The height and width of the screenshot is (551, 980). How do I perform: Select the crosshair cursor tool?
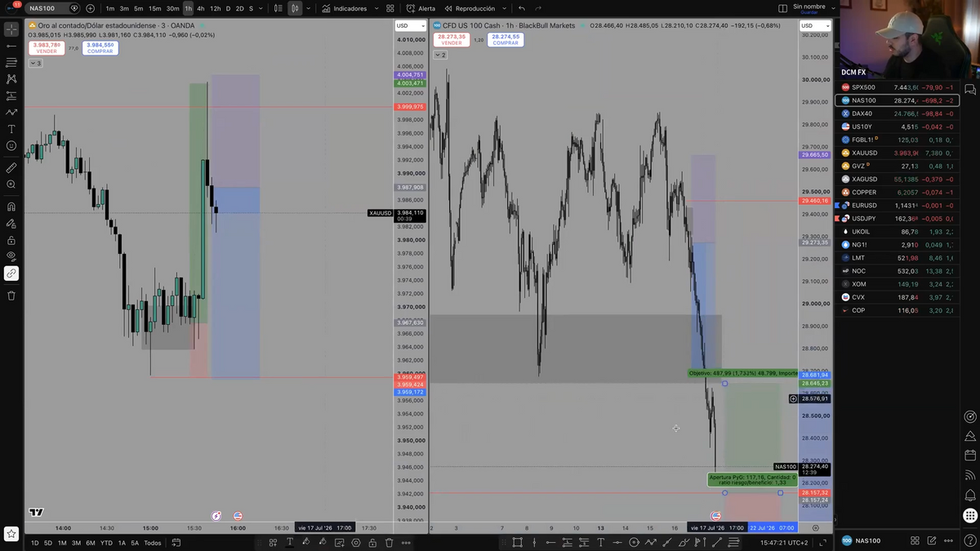pyautogui.click(x=11, y=29)
